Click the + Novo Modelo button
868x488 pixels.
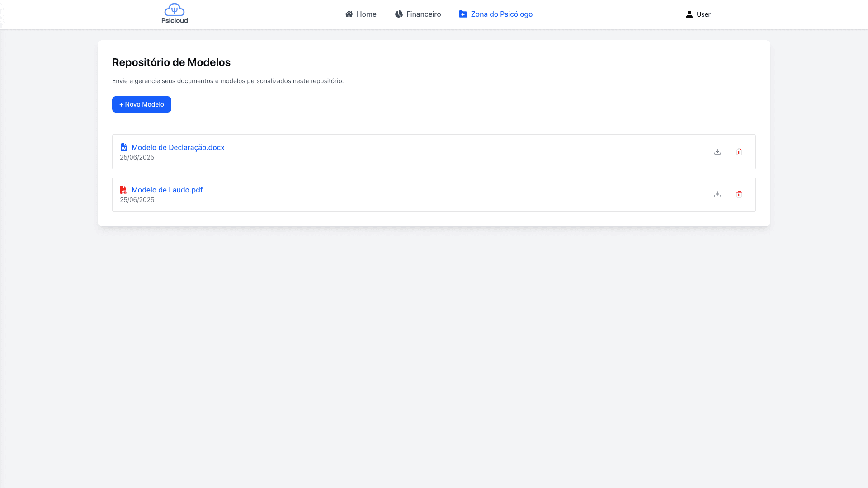click(x=142, y=104)
